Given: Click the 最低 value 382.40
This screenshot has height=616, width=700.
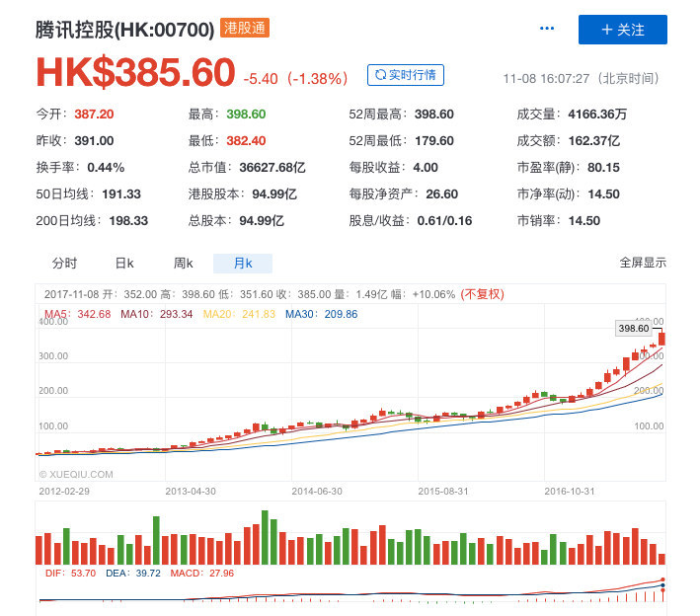Looking at the screenshot, I should [246, 141].
